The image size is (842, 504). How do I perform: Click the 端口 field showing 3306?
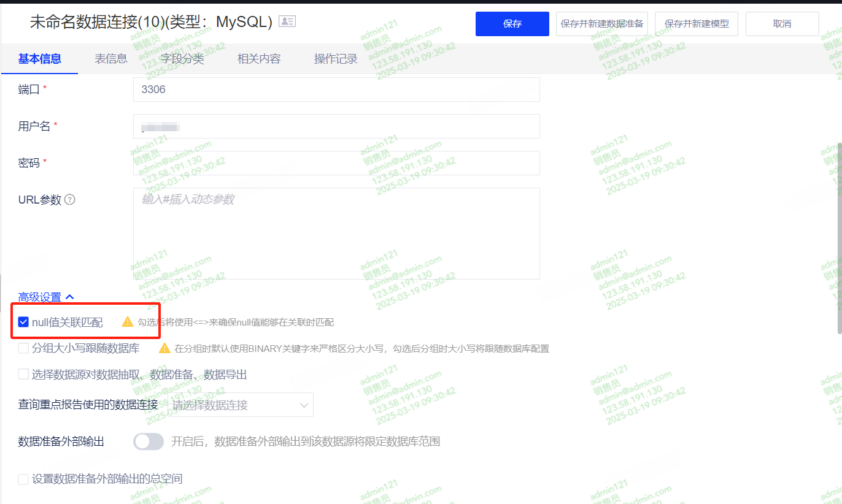(x=336, y=90)
